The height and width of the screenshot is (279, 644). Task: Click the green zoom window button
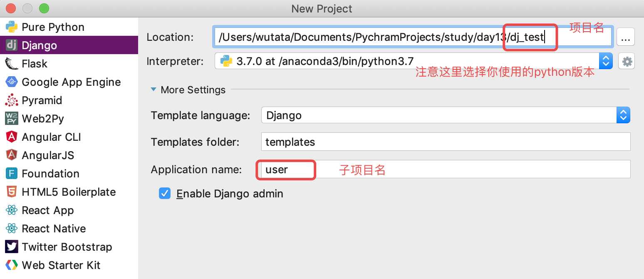click(x=44, y=8)
